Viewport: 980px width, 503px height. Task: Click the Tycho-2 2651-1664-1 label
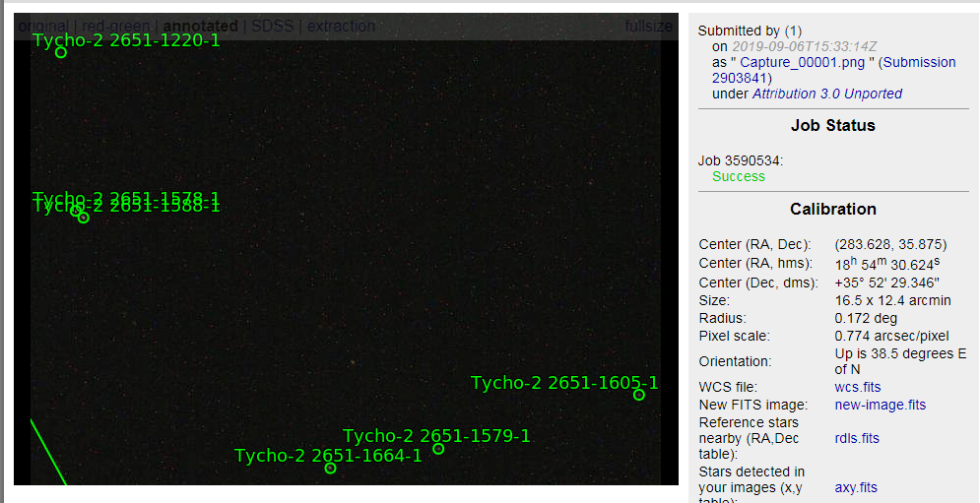pos(328,456)
